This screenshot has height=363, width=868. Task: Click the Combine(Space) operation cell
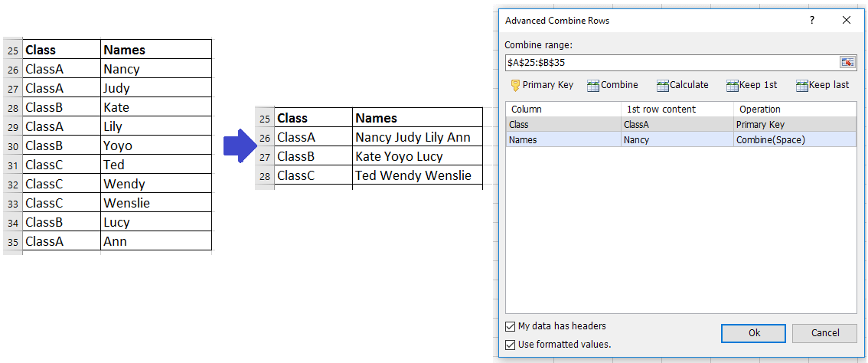click(x=771, y=139)
